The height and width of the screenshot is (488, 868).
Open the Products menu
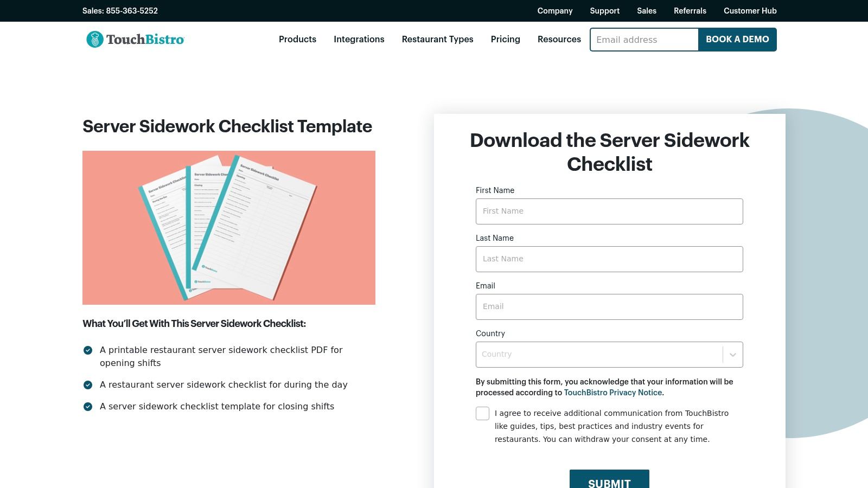pos(297,39)
